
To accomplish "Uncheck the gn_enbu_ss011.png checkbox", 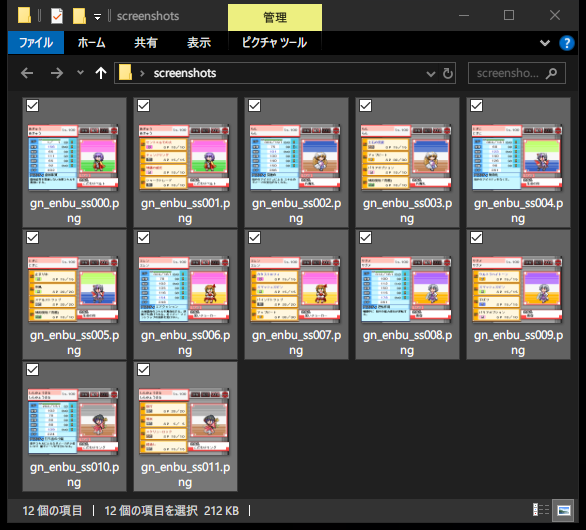I will coord(144,370).
